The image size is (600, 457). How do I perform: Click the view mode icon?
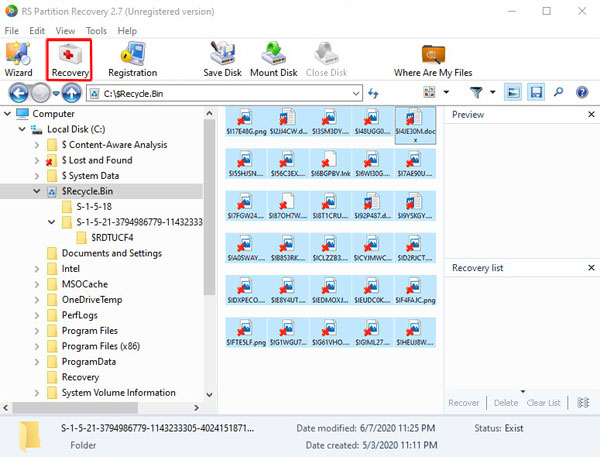click(x=429, y=92)
